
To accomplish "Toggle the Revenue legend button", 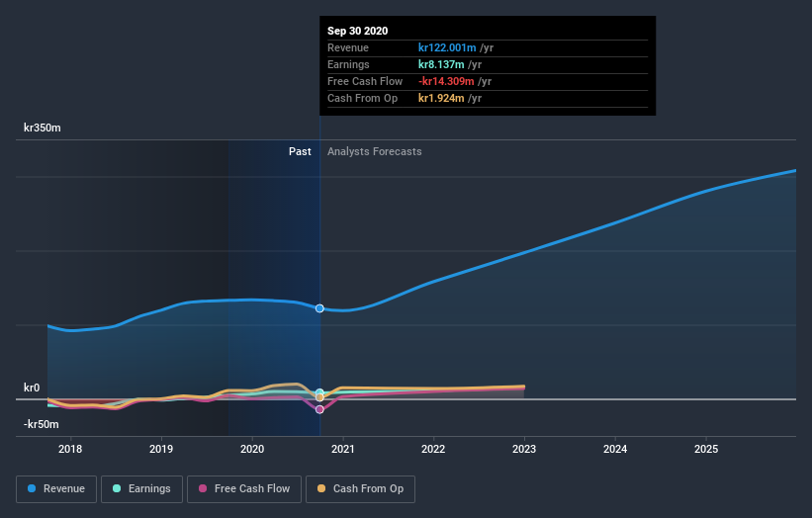I will point(56,489).
